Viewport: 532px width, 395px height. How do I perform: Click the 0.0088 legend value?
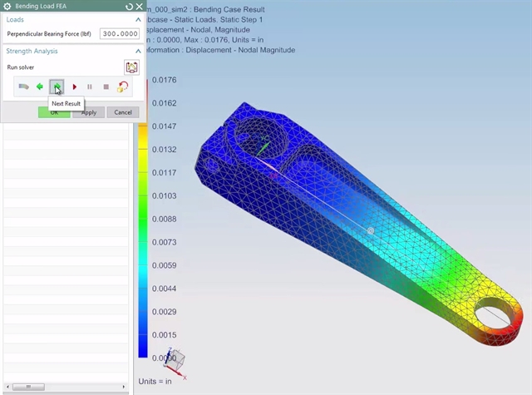(x=165, y=220)
